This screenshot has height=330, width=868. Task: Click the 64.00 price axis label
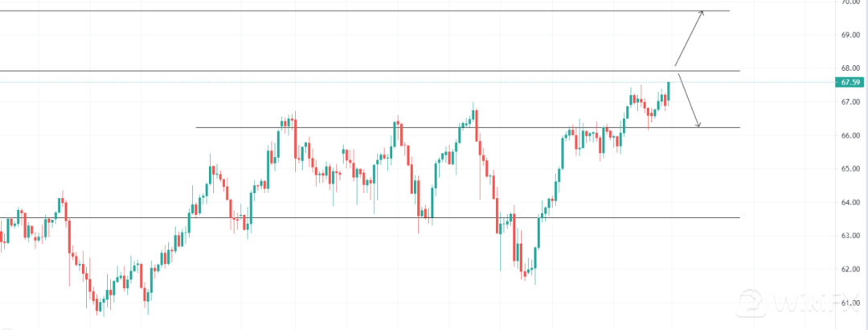pos(852,203)
